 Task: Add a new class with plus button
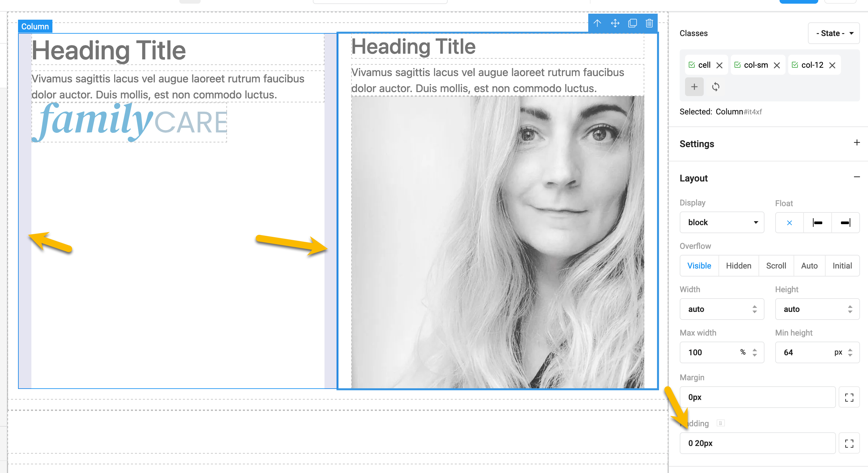point(694,87)
